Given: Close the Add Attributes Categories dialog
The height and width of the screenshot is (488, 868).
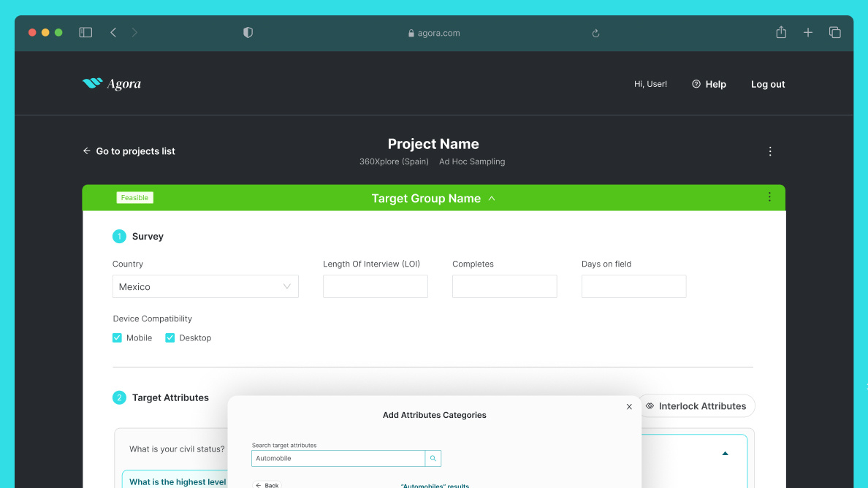Looking at the screenshot, I should click(629, 407).
